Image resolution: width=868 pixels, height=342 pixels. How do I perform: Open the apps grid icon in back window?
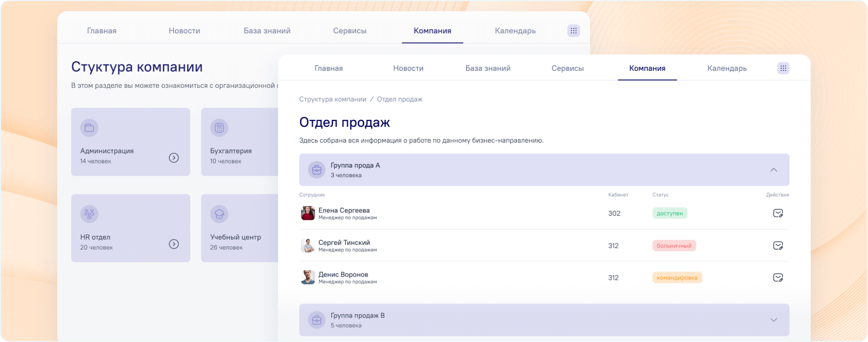[573, 31]
